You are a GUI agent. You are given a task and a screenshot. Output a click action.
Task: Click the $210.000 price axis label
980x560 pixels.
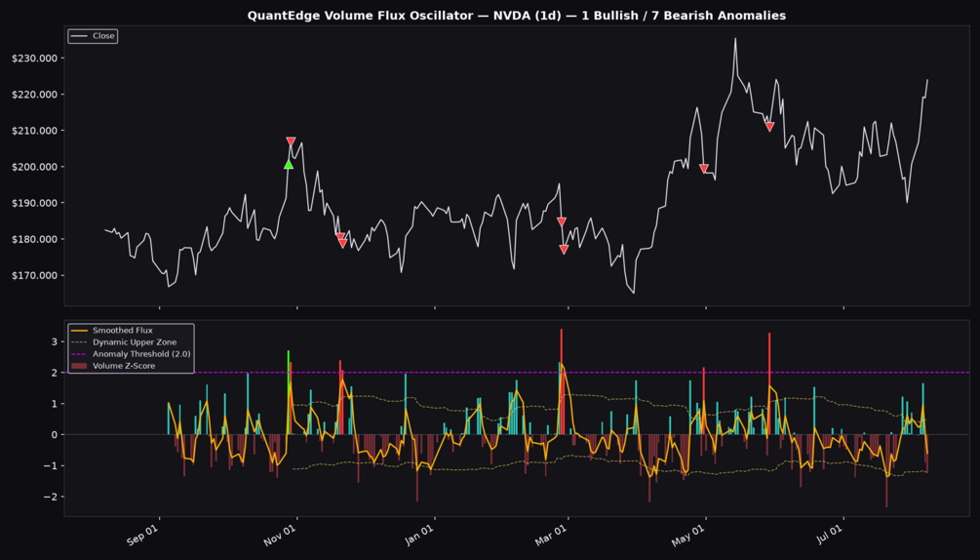34,131
